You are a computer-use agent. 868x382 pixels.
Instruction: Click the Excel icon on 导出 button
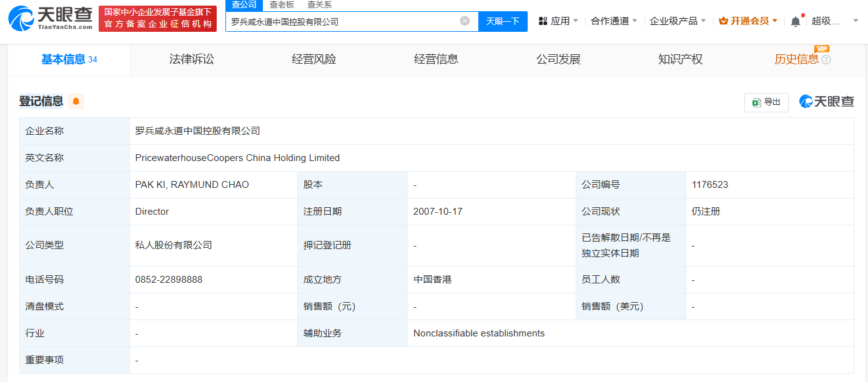[x=756, y=102]
